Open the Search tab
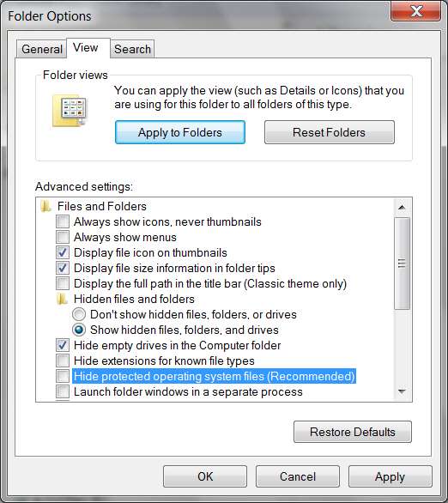The height and width of the screenshot is (503, 448). pyautogui.click(x=132, y=49)
